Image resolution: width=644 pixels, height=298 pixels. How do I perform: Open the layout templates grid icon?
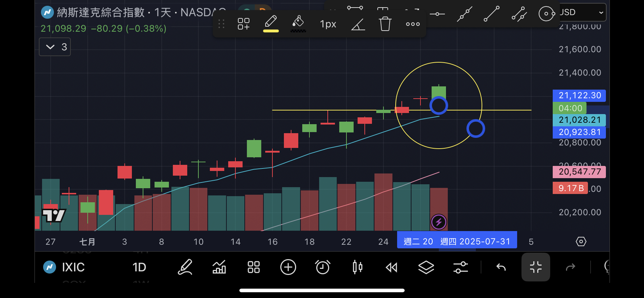point(253,267)
